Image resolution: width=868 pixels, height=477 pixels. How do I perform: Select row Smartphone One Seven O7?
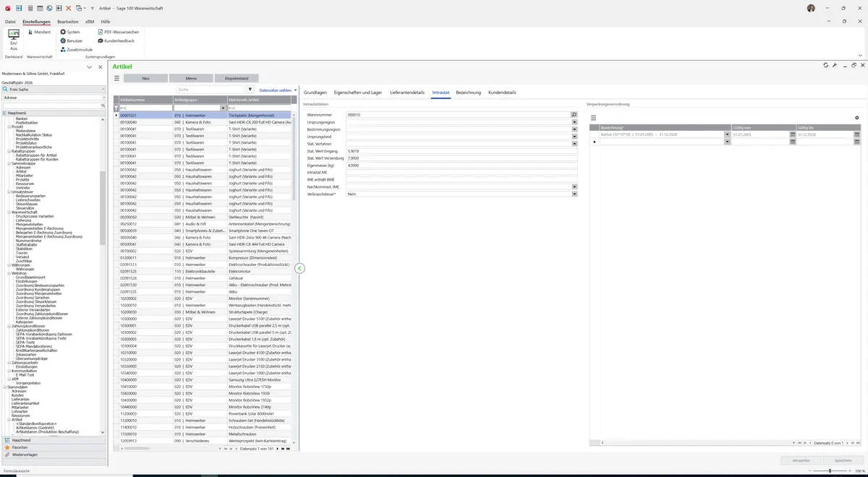[x=206, y=231]
